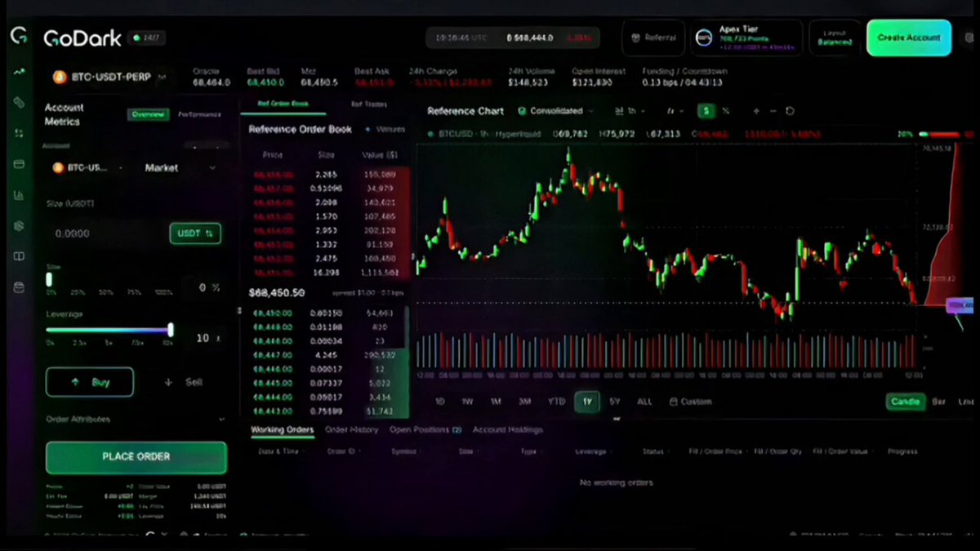Open the Consolidated source dropdown

(x=555, y=111)
